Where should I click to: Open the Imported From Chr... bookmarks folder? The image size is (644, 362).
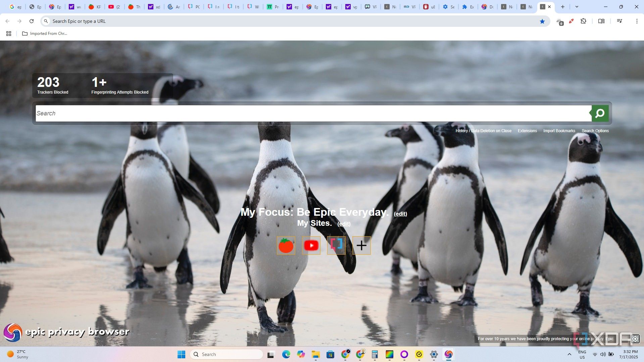point(45,34)
